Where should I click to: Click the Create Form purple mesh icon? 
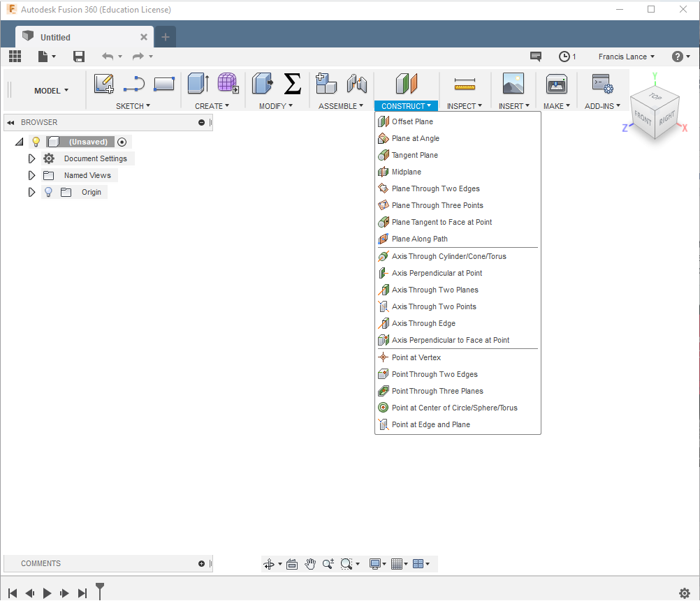pos(228,84)
